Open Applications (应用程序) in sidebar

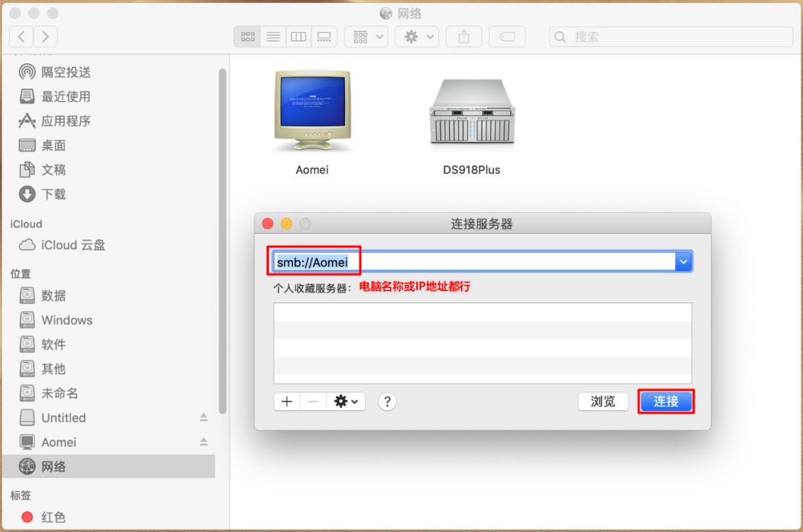pyautogui.click(x=109, y=121)
